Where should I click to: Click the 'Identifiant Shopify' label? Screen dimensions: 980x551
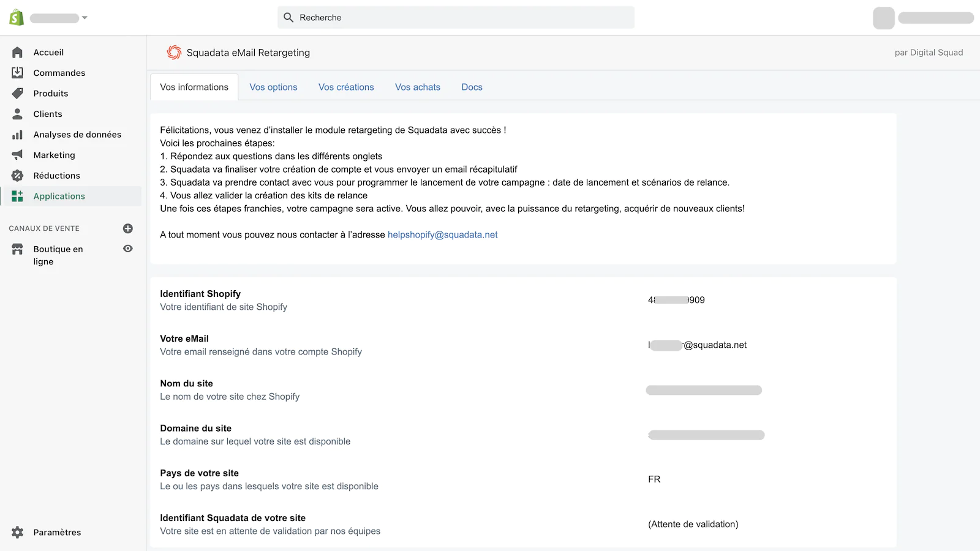pos(200,294)
